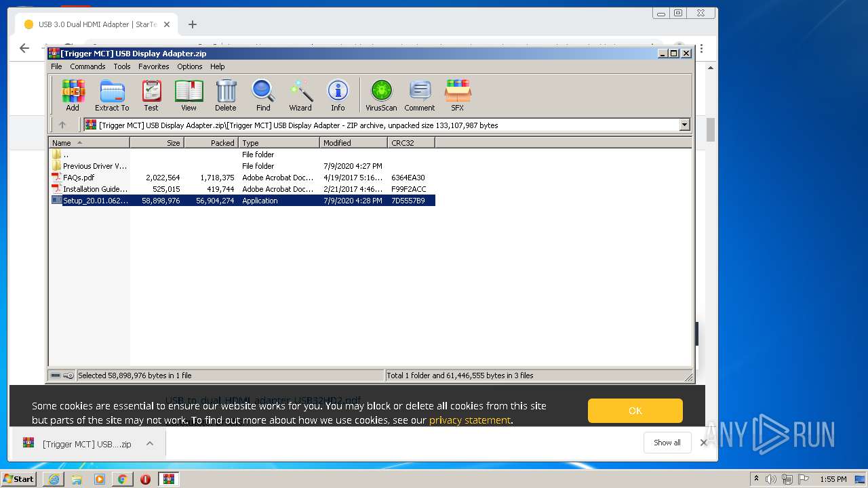
Task: Show hidden tray icons arrow
Action: point(756,479)
